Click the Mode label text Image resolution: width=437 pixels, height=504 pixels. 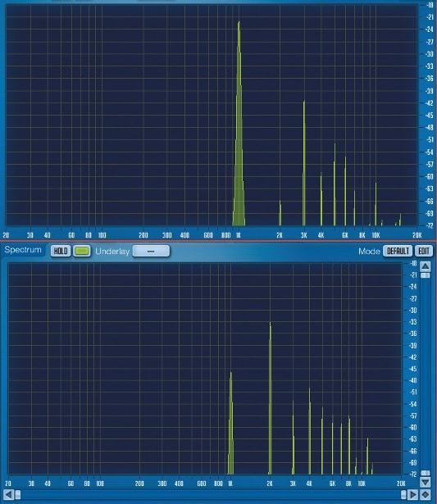[x=369, y=252]
